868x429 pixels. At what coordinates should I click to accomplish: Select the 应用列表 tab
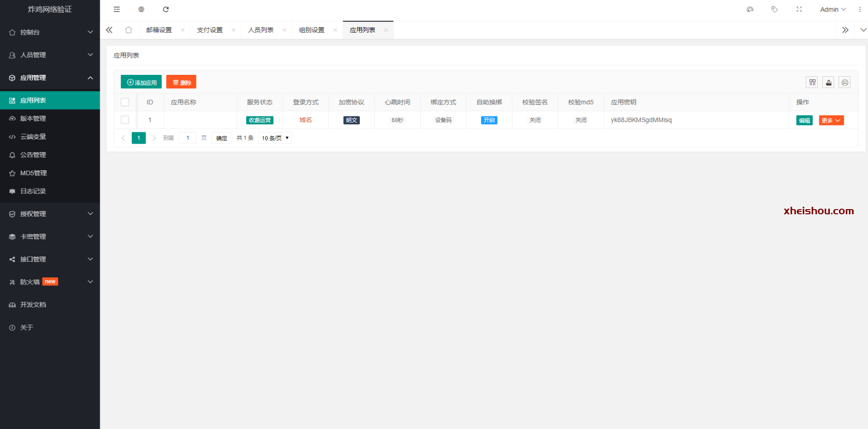pyautogui.click(x=363, y=30)
